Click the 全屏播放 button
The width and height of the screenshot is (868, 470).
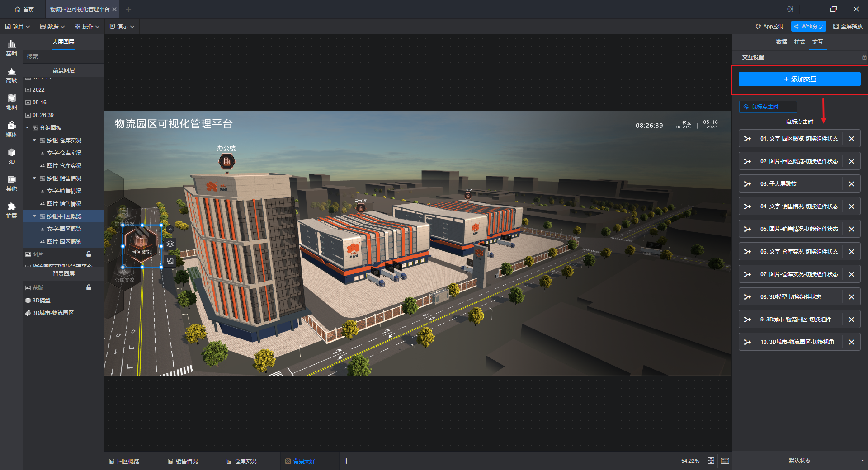pos(848,27)
